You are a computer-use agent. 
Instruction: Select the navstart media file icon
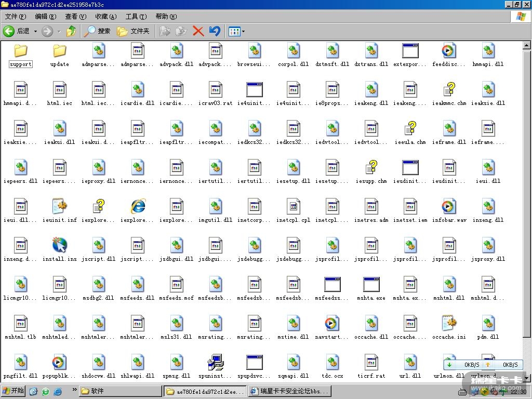pos(332,323)
